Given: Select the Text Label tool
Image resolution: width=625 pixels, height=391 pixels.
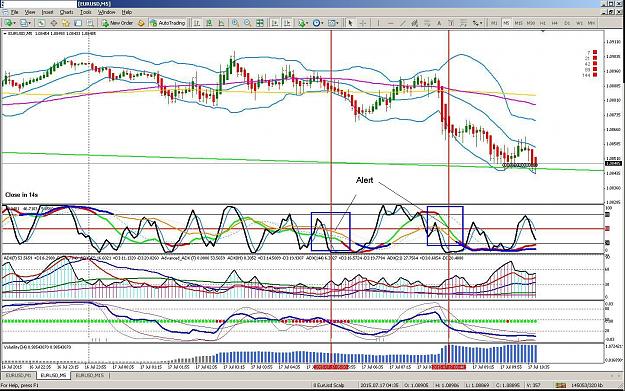Looking at the screenshot, I should 451,23.
